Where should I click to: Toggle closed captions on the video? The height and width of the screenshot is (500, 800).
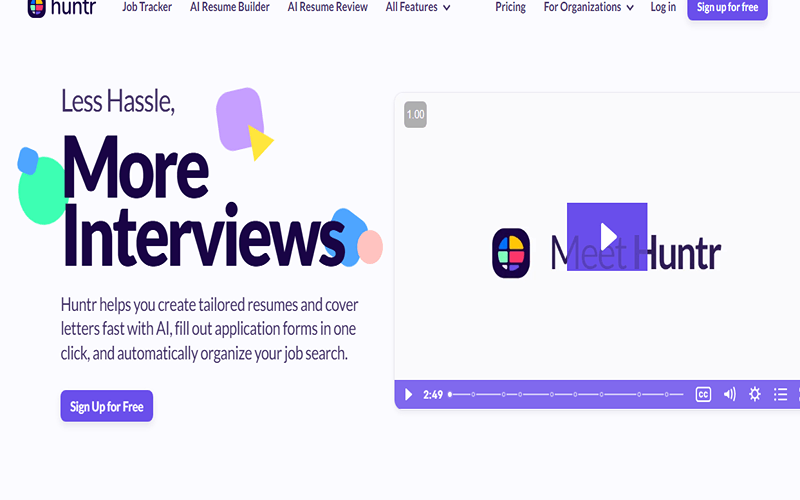(x=703, y=394)
